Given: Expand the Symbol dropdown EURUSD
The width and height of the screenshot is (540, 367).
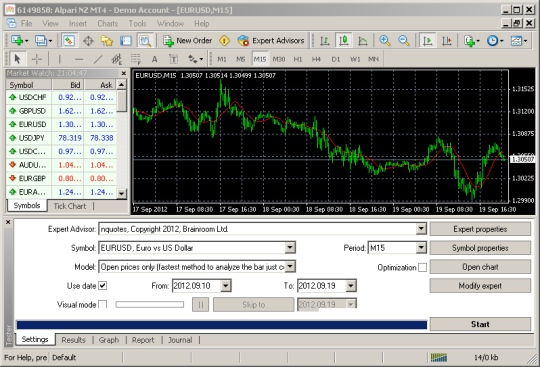Looking at the screenshot, I should 290,248.
